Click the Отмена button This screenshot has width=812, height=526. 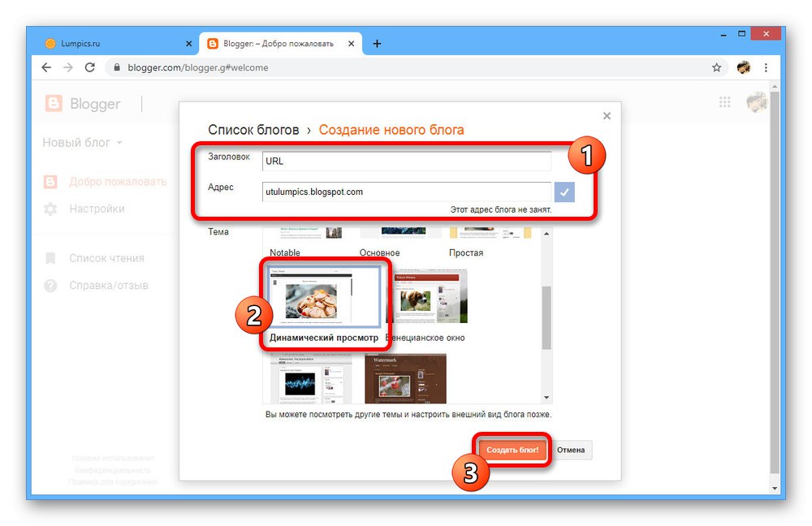571,450
